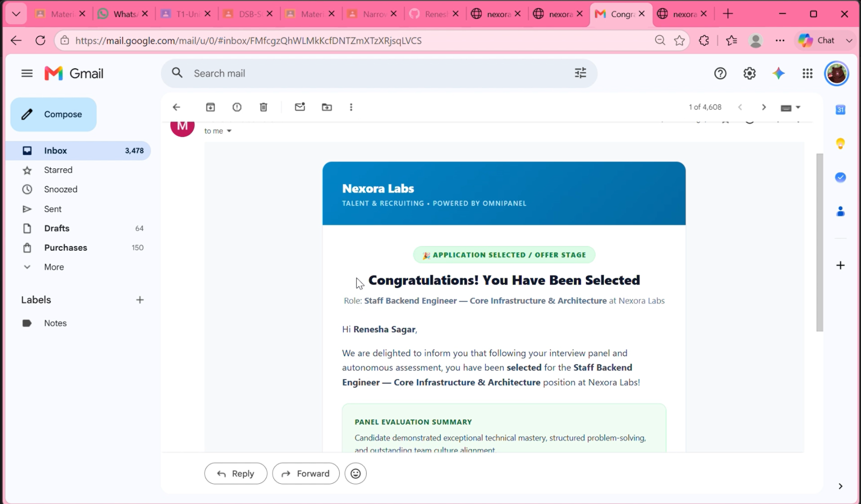The width and height of the screenshot is (861, 504).
Task: Switch to the DSB browser tab
Action: [248, 14]
